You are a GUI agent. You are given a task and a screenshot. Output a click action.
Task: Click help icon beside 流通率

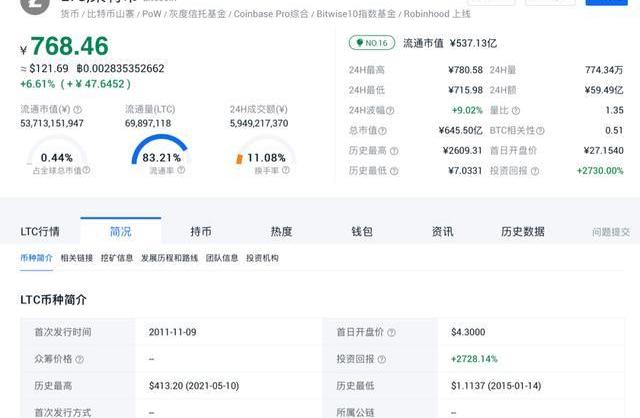(x=181, y=170)
